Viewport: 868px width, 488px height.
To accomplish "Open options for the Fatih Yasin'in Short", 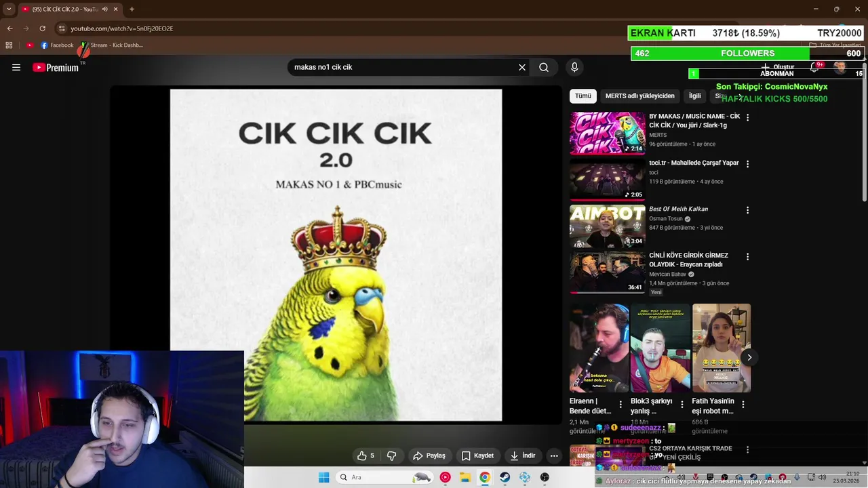I will 743,405.
